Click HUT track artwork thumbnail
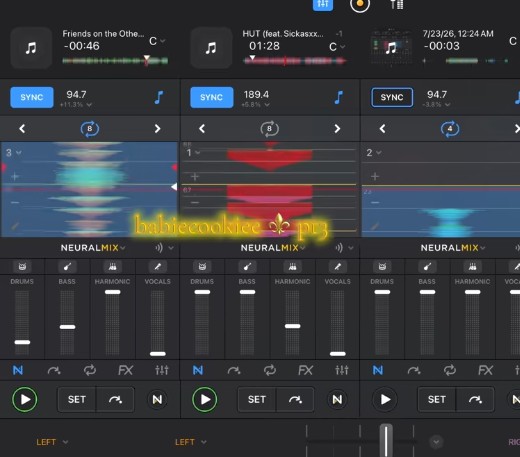This screenshot has width=520, height=457. point(211,48)
